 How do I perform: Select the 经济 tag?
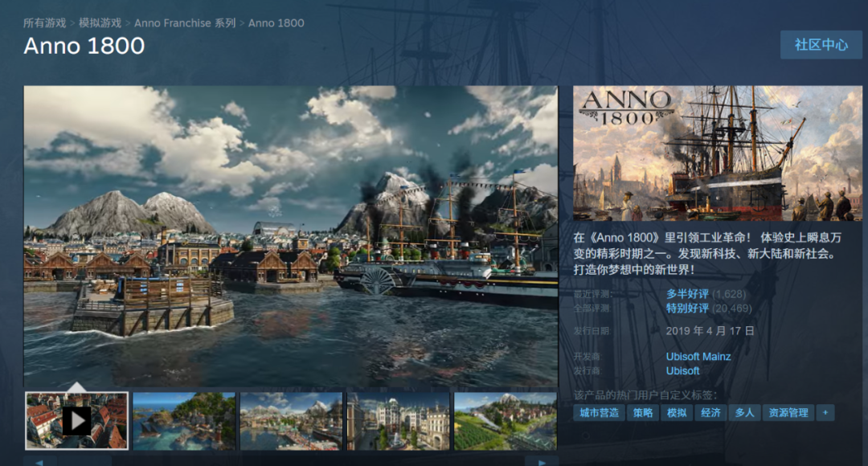pos(710,413)
